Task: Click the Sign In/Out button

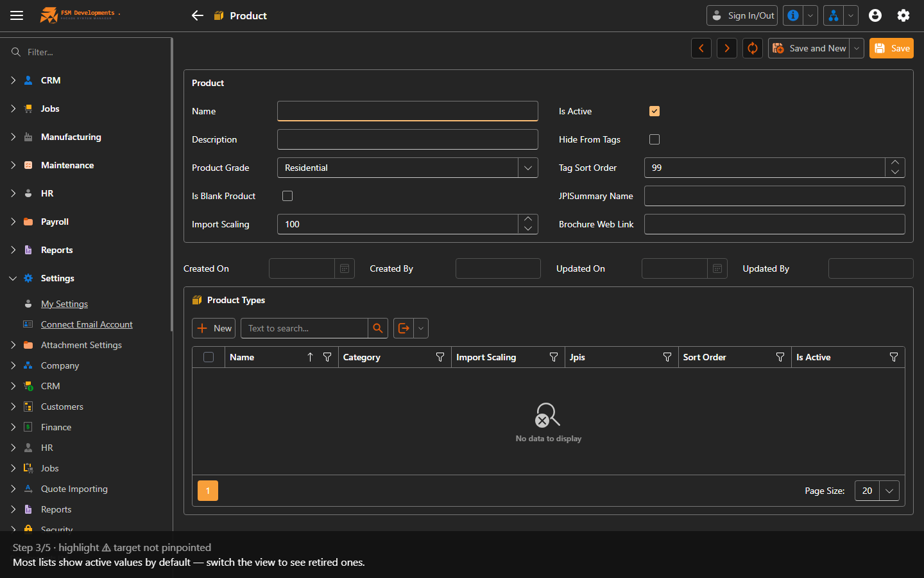Action: [x=742, y=15]
